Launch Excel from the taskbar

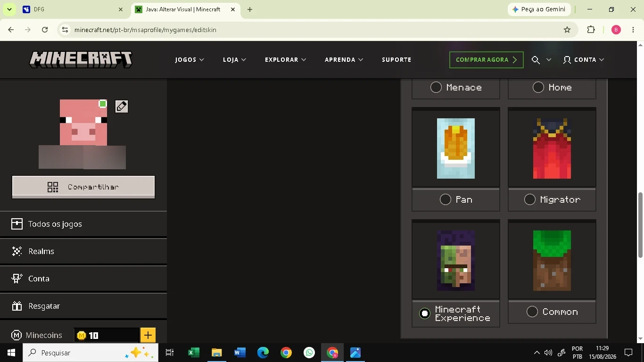coord(193,353)
